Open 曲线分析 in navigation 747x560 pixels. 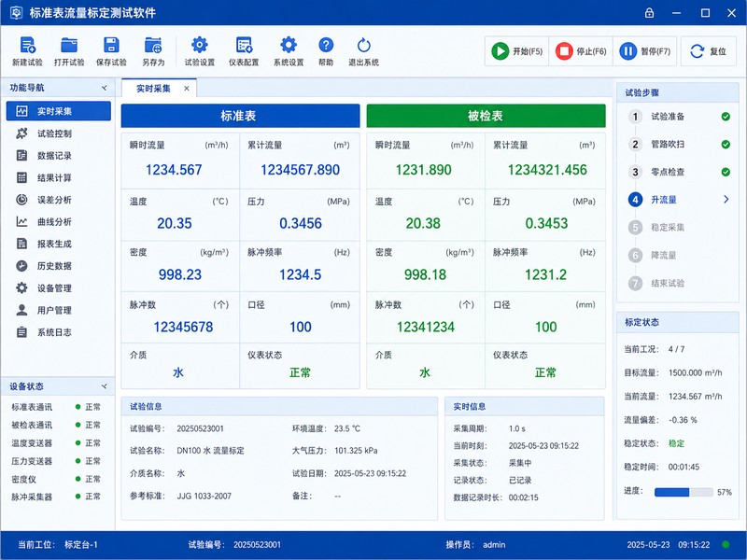(59, 221)
